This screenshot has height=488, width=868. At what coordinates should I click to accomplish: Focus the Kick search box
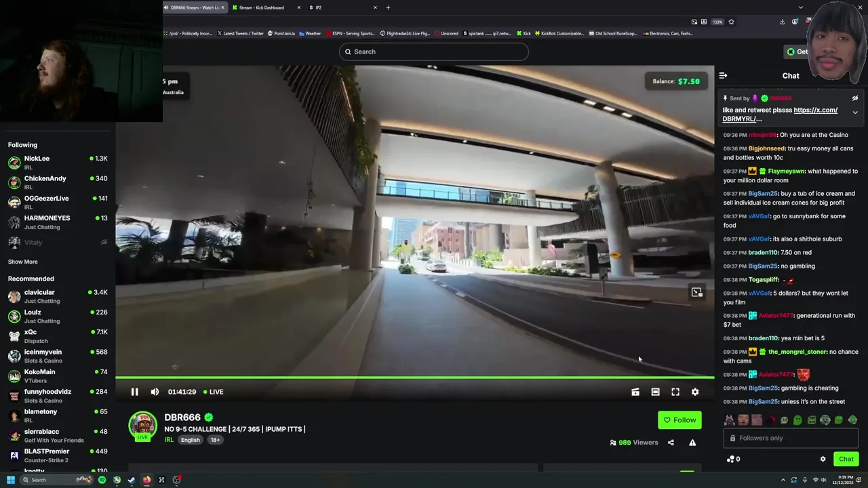[x=434, y=52]
